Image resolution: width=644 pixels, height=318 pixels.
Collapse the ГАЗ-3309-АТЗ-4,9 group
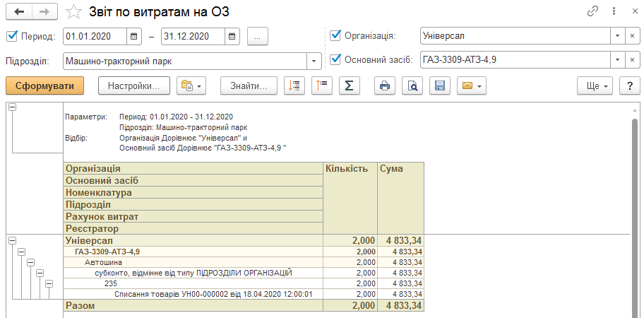tap(21, 252)
